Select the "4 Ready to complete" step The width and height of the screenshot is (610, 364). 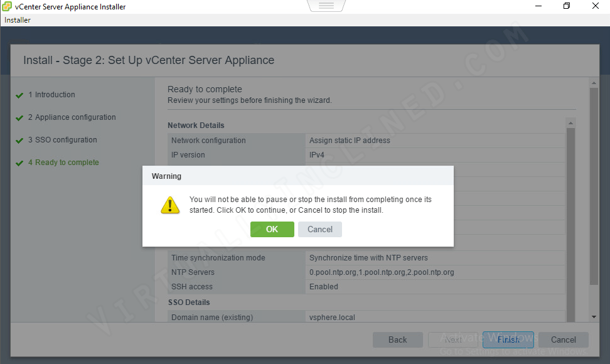[63, 163]
